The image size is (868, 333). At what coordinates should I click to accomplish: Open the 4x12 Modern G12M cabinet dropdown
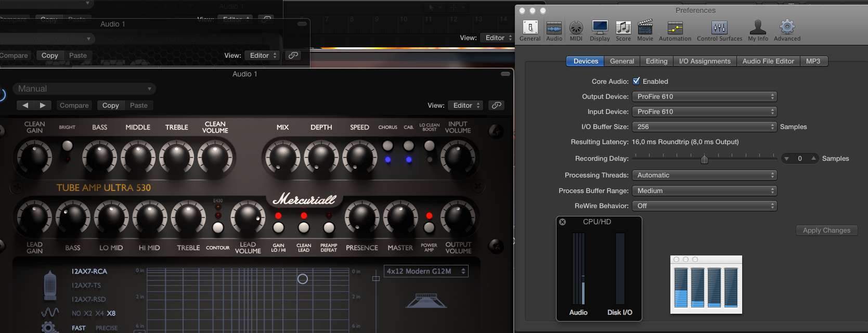pos(426,271)
